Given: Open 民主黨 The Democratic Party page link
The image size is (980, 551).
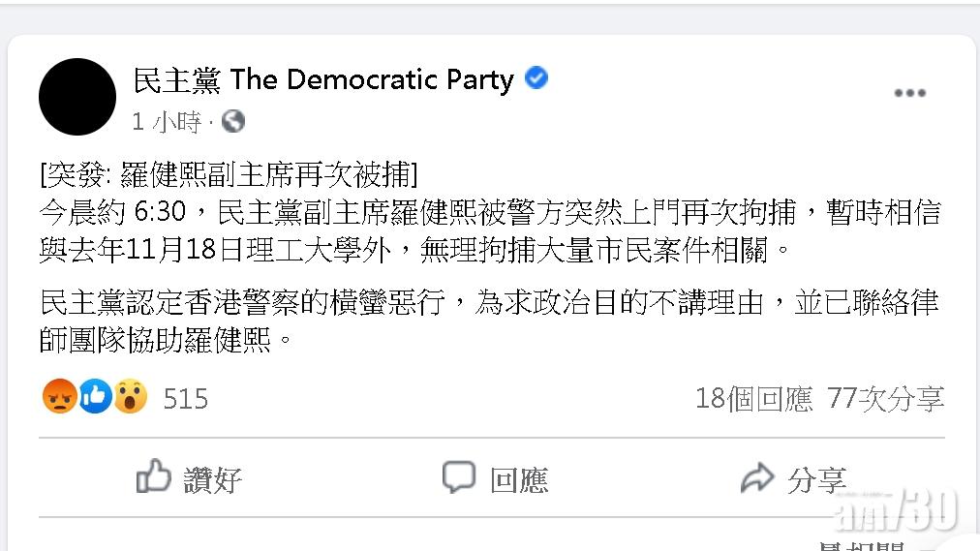Looking at the screenshot, I should pos(323,80).
